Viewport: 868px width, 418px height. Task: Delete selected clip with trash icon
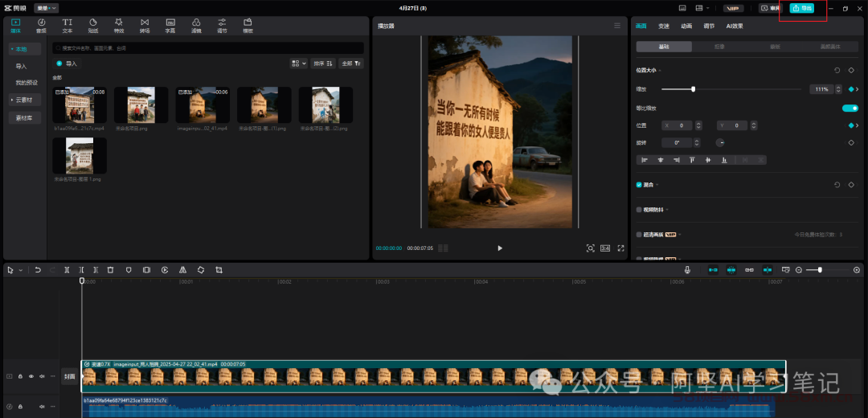[110, 269]
